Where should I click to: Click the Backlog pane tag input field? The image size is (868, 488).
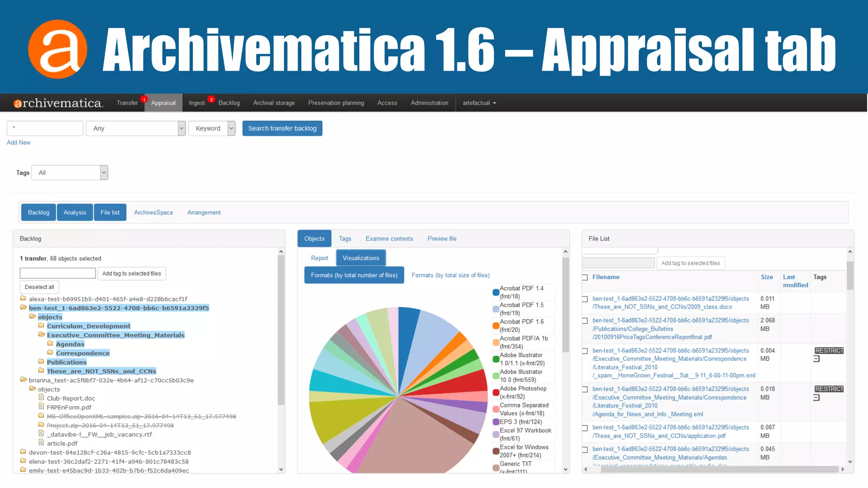58,273
